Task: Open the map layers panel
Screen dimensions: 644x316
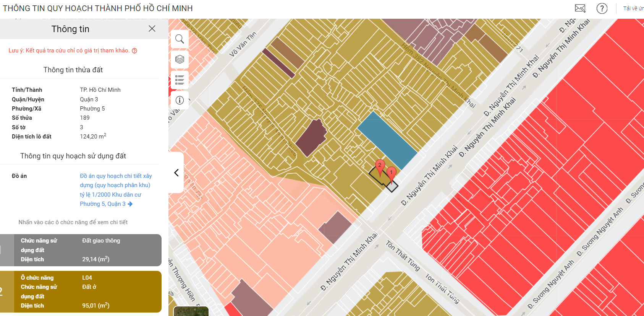Action: [180, 59]
